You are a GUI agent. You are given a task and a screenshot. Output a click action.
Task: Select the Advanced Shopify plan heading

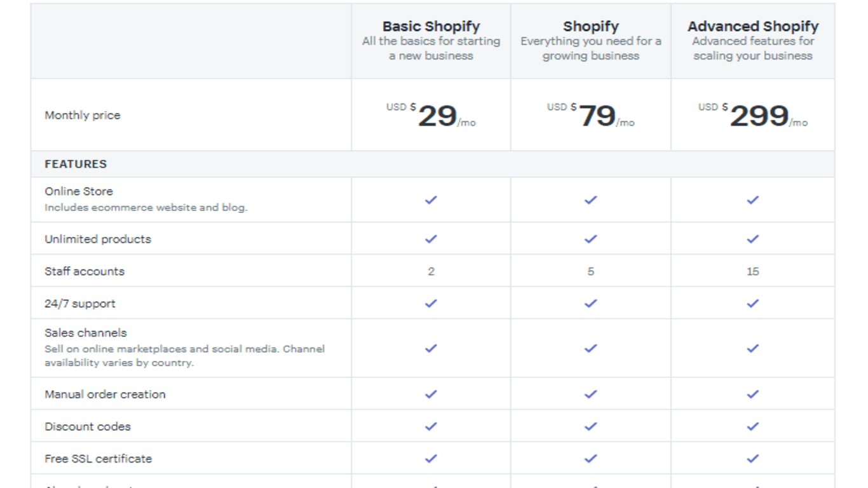point(752,27)
